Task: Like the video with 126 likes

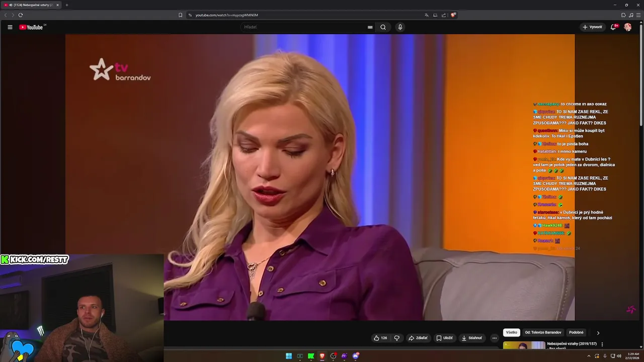Action: coord(380,338)
